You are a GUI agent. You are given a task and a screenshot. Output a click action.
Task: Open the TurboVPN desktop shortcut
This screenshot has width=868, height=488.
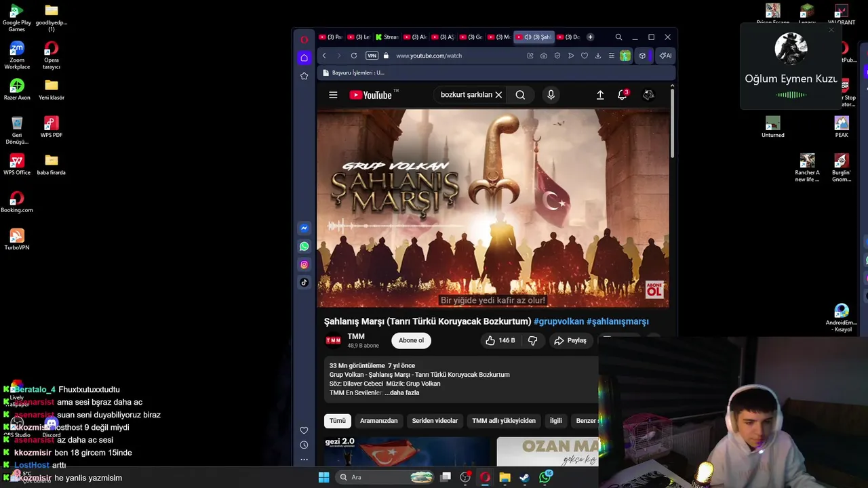(x=17, y=239)
